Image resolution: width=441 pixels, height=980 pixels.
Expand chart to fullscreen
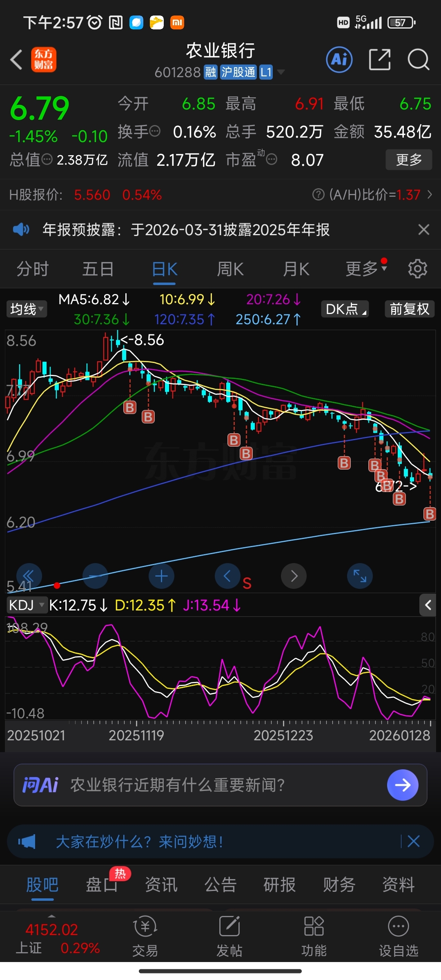coord(360,576)
